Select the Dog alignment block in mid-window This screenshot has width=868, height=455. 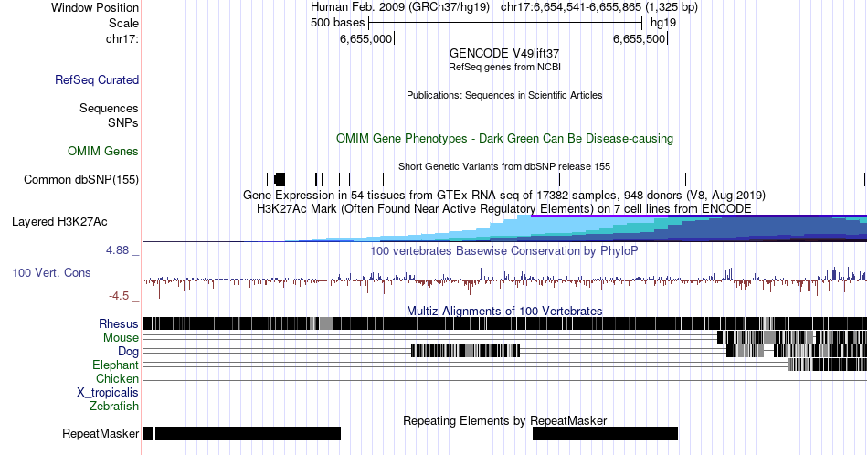466,351
